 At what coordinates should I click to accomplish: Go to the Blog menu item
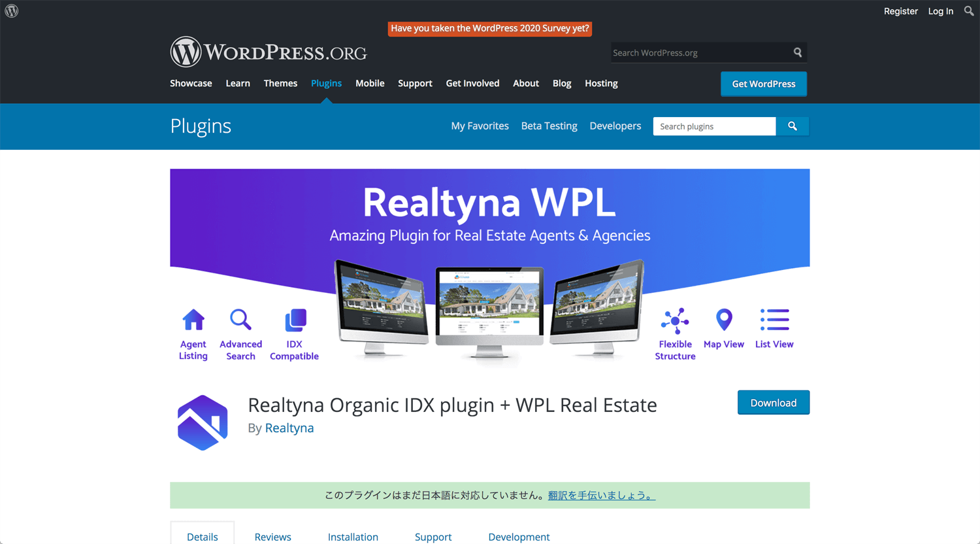click(562, 83)
